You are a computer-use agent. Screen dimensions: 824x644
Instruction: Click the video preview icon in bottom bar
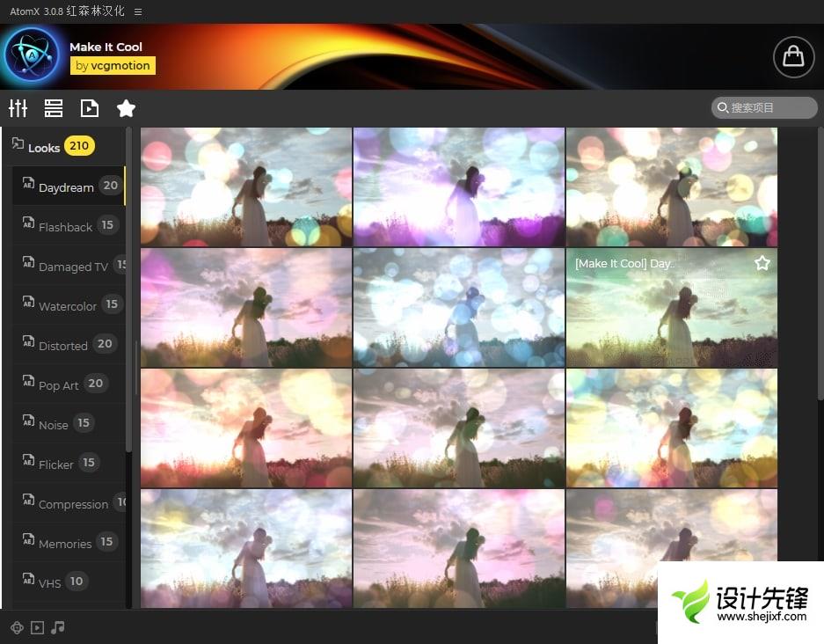37,627
